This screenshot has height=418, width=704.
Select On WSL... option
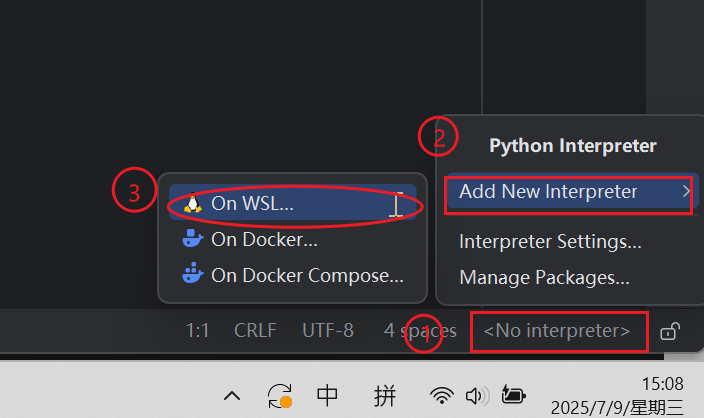click(252, 203)
